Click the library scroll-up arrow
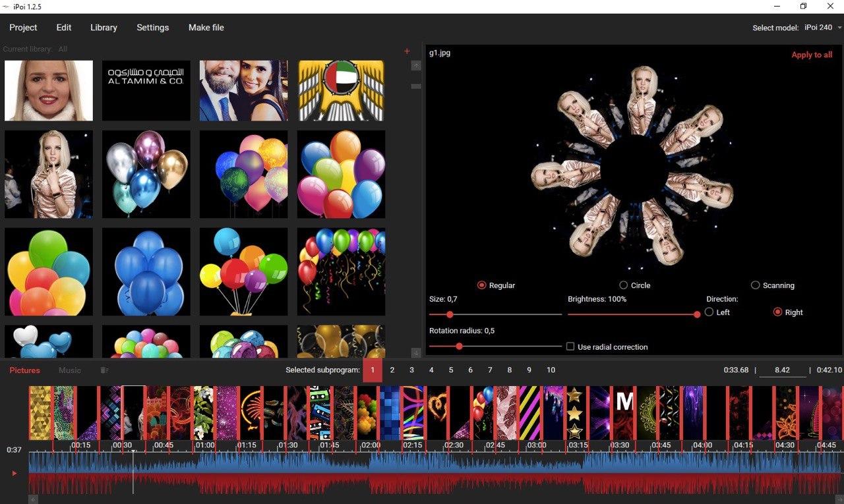This screenshot has width=844, height=504. (416, 65)
